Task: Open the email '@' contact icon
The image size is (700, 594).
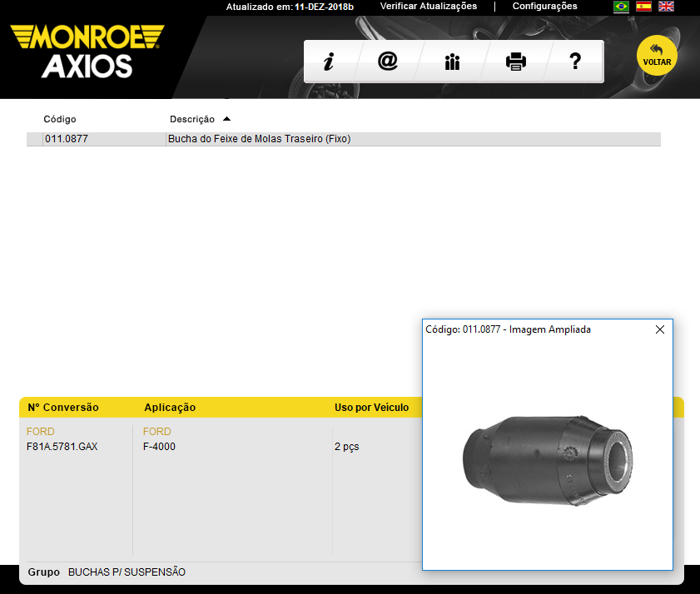Action: (x=388, y=62)
